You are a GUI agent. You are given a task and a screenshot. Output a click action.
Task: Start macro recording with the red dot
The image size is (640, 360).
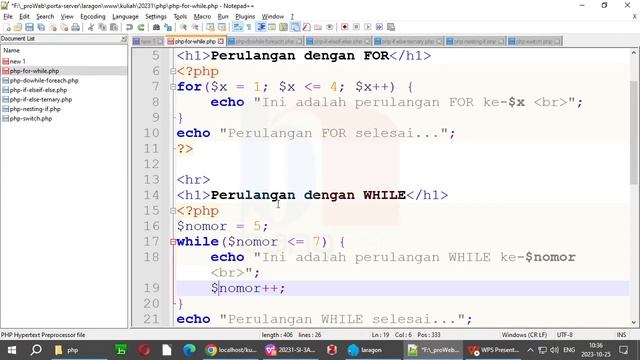pos(344,27)
